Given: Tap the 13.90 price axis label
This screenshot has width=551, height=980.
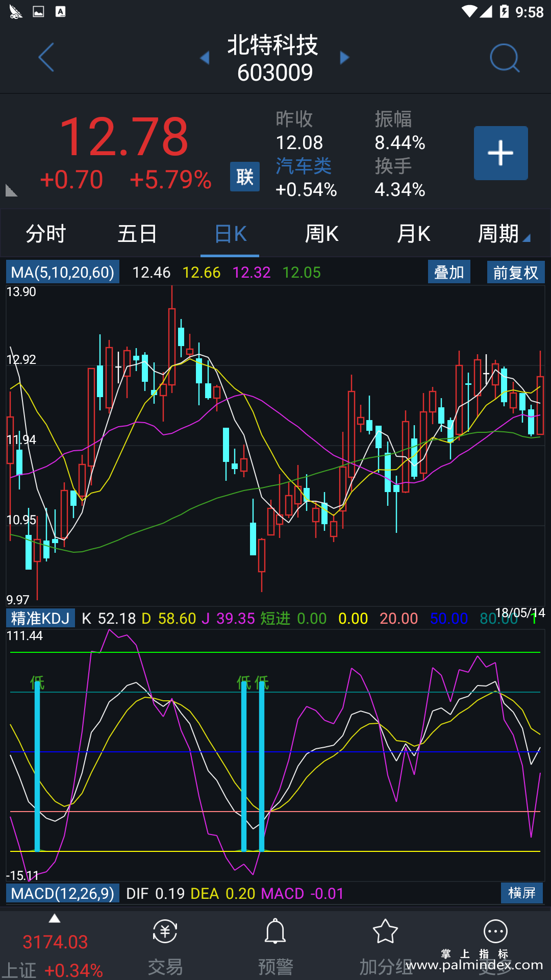Looking at the screenshot, I should (x=21, y=292).
